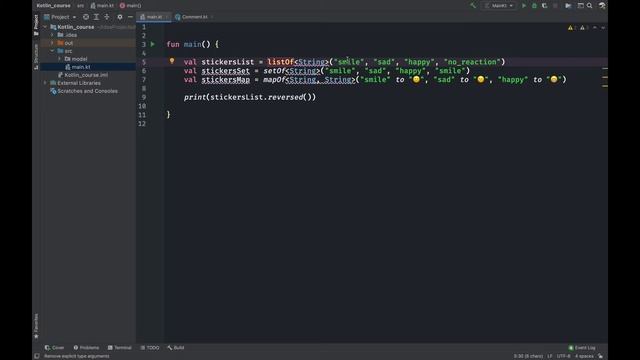The height and width of the screenshot is (360, 640).
Task: Expand the model package arrow
Action: point(60,59)
